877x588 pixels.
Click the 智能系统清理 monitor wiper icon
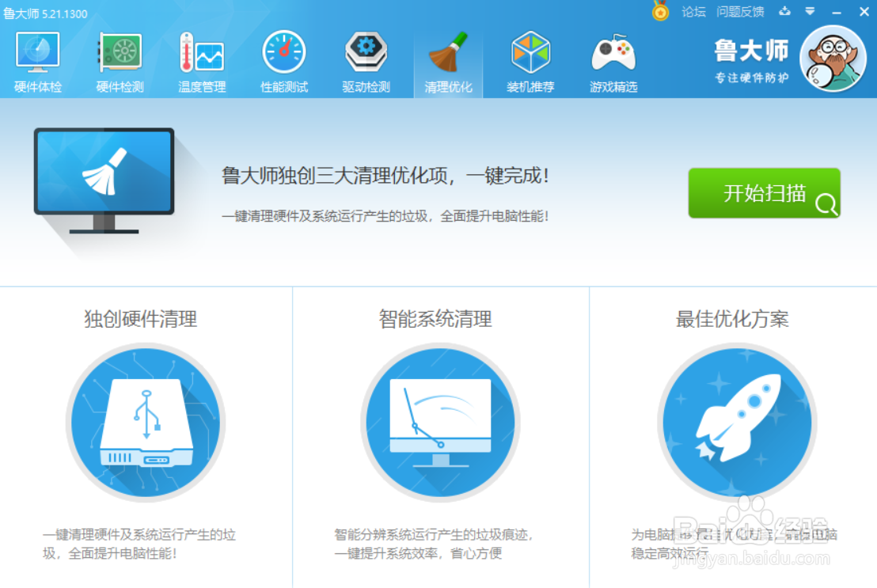[440, 423]
